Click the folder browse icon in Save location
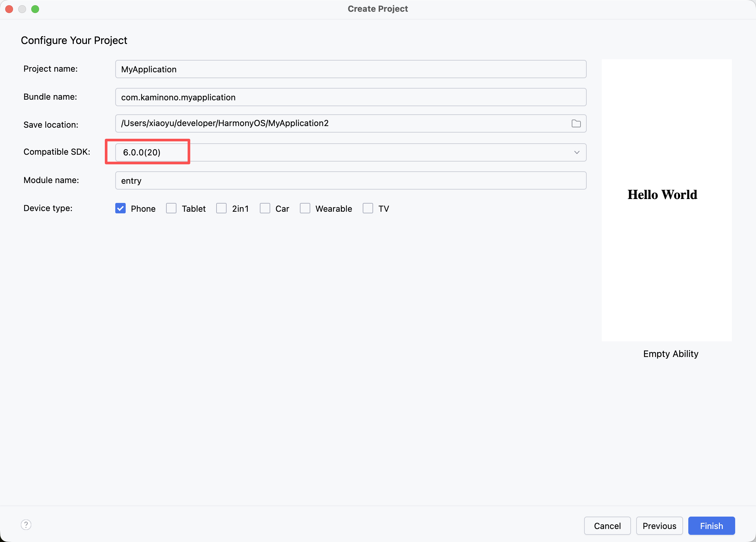The image size is (756, 542). click(x=576, y=124)
